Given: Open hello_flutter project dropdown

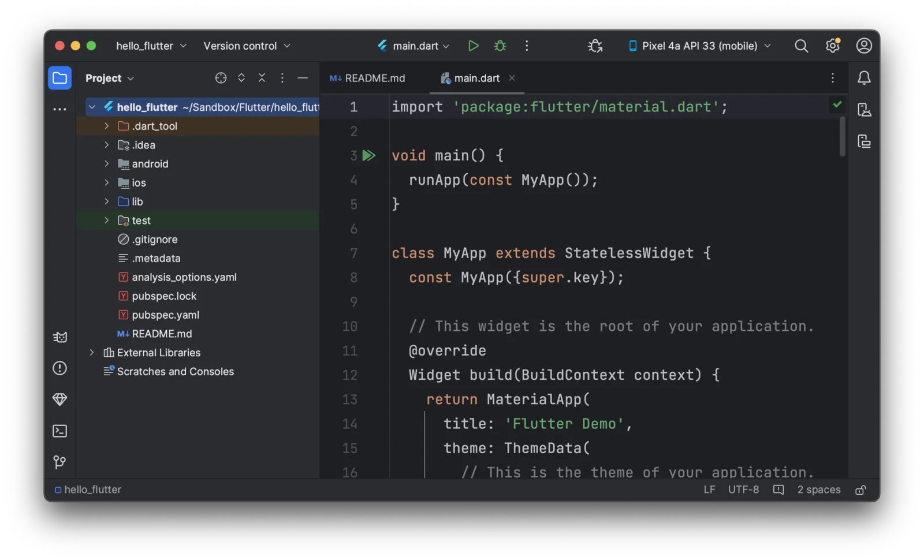Looking at the screenshot, I should pyautogui.click(x=151, y=46).
